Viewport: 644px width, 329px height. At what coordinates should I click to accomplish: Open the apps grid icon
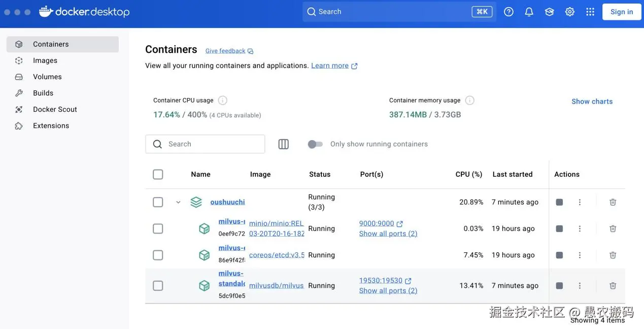coord(590,12)
